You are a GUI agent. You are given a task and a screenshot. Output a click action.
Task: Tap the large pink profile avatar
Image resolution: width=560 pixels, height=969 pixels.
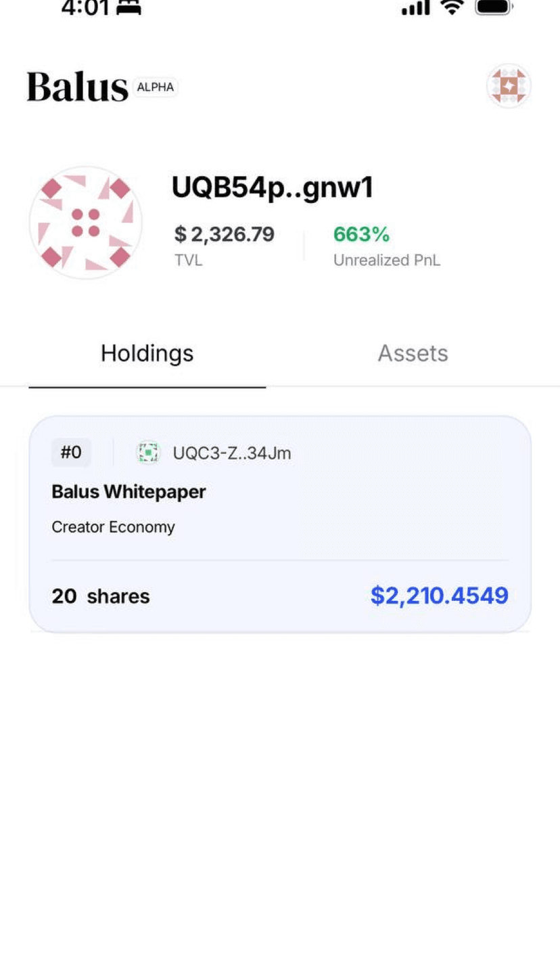pyautogui.click(x=86, y=223)
